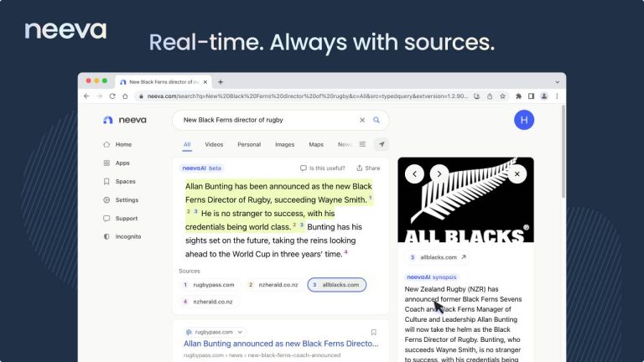Expand the tab search chevron
Image resolution: width=644 pixels, height=362 pixels.
(558, 82)
